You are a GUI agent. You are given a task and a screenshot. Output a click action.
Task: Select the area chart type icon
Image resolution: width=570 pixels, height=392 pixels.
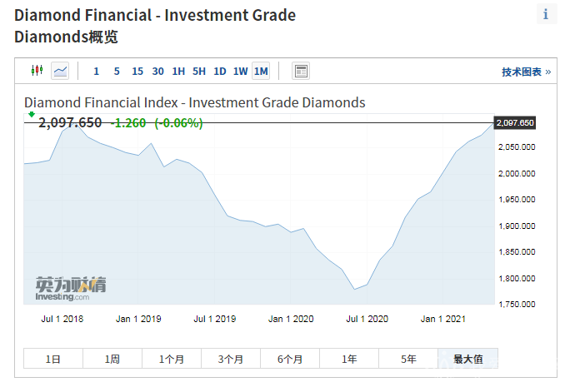click(60, 71)
